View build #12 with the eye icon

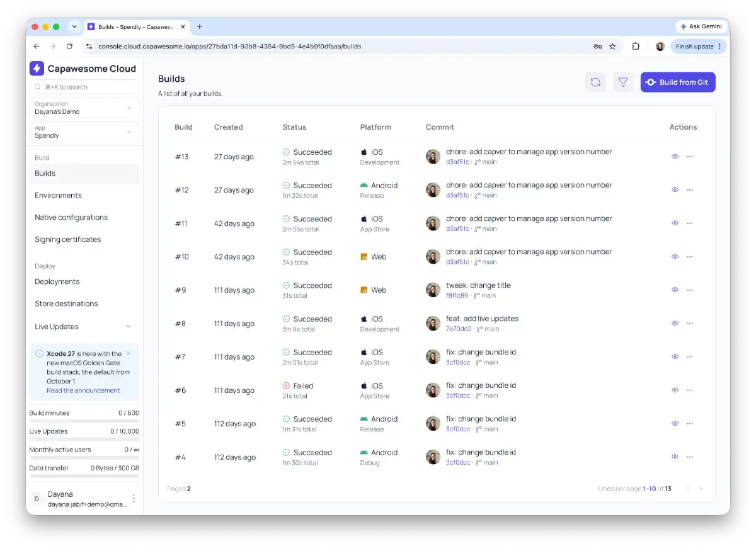[675, 190]
